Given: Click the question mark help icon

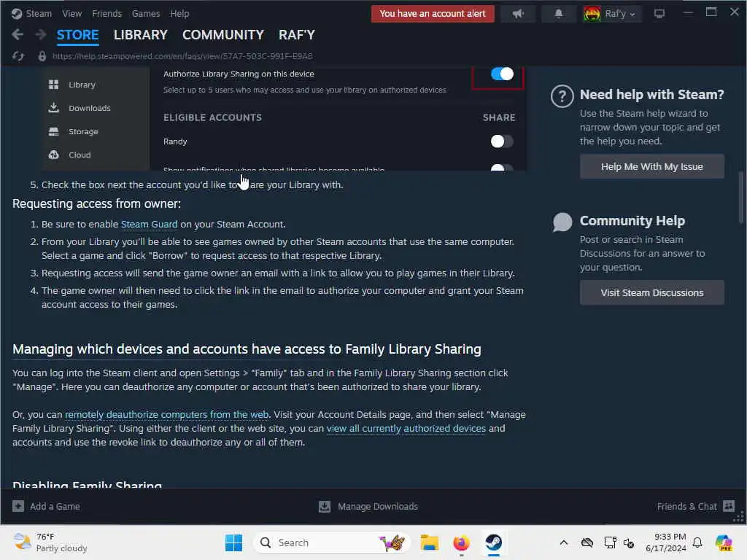Looking at the screenshot, I should coord(562,96).
